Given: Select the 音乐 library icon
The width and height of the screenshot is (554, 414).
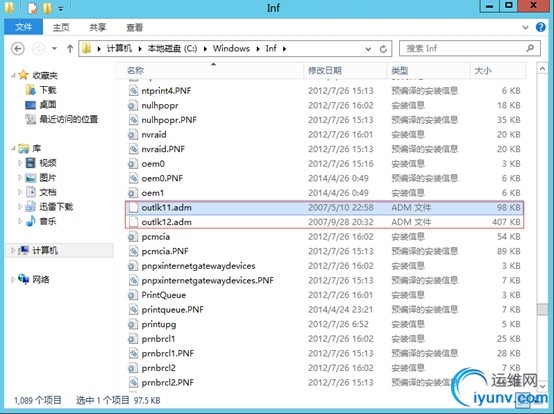Looking at the screenshot, I should [31, 221].
